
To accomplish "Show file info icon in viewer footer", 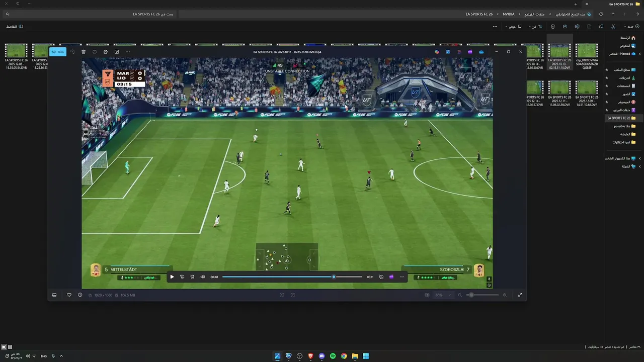I will pyautogui.click(x=80, y=295).
